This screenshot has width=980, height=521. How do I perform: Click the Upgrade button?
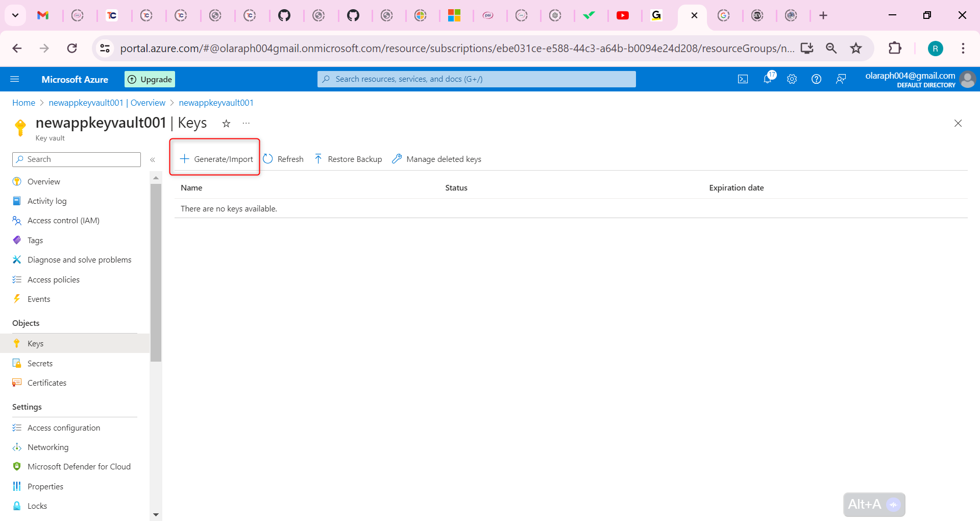click(x=150, y=79)
